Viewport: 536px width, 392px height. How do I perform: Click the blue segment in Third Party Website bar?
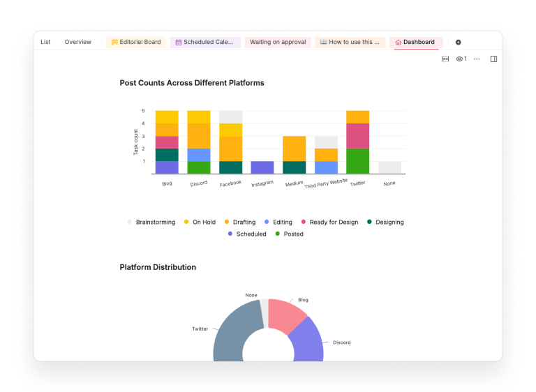(326, 167)
